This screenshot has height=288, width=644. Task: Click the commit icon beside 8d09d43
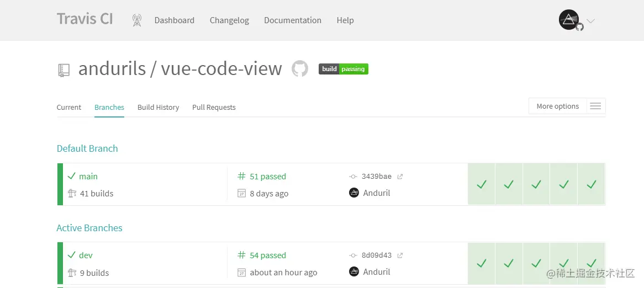[353, 255]
